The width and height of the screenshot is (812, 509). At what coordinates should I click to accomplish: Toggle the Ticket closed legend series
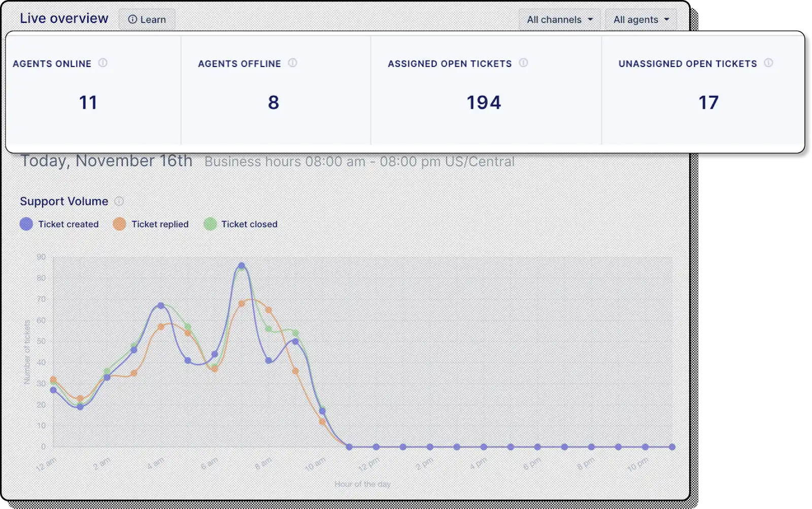[x=241, y=224]
